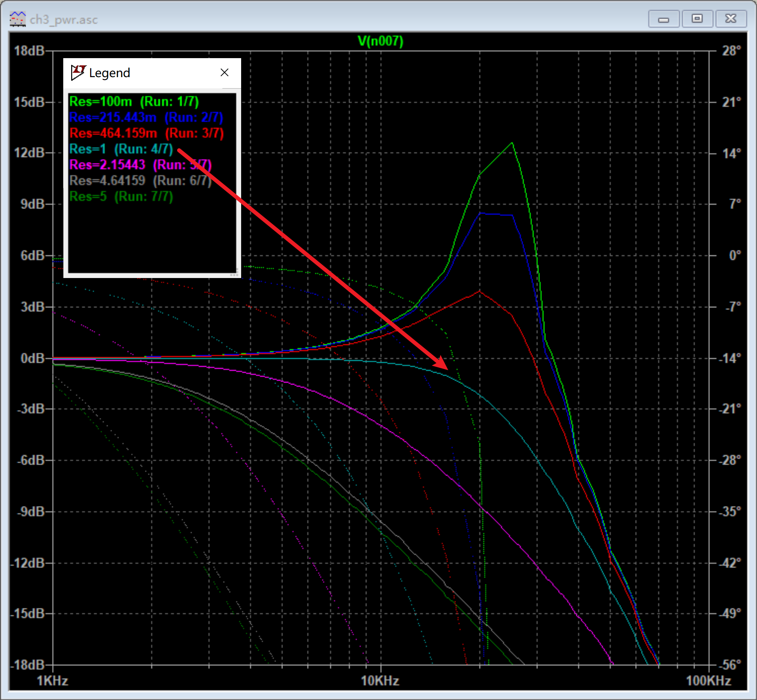Click the -15dB left axis label
The width and height of the screenshot is (757, 700).
click(x=28, y=613)
